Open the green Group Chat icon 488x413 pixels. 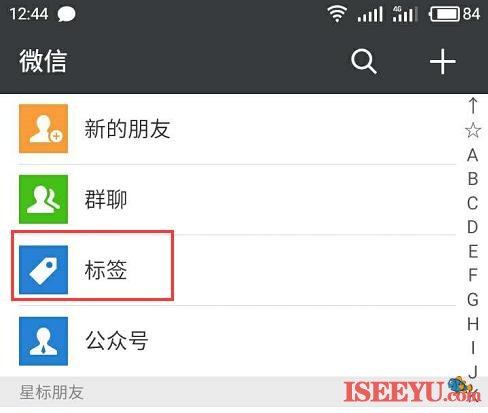click(43, 199)
